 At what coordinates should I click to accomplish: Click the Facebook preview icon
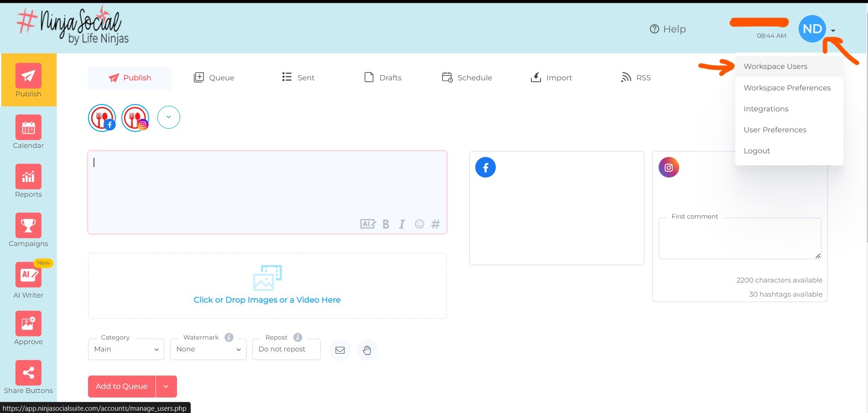click(485, 167)
